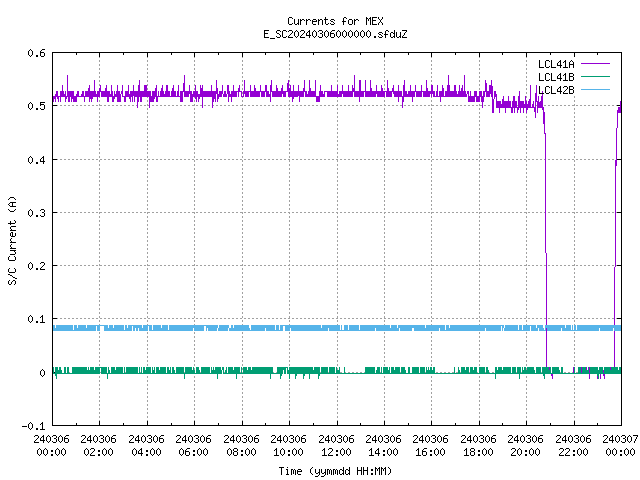Viewport: 640px width, 480px height.
Task: Click the blue LCL42B trace at 12:00
Action: point(337,328)
